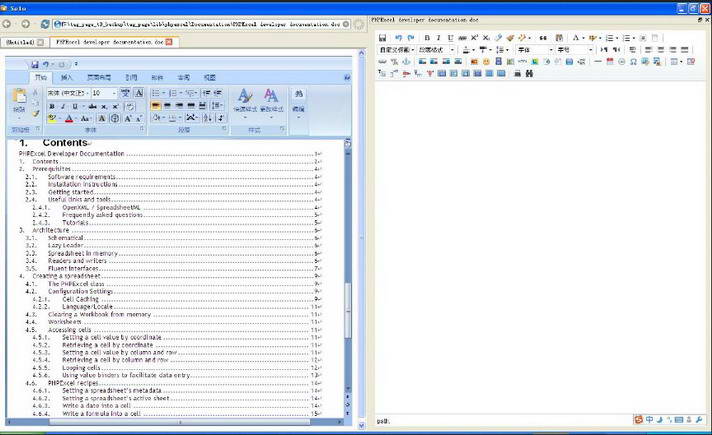Click the browser back arrow button
Image resolution: width=712 pixels, height=435 pixels.
click(x=6, y=24)
